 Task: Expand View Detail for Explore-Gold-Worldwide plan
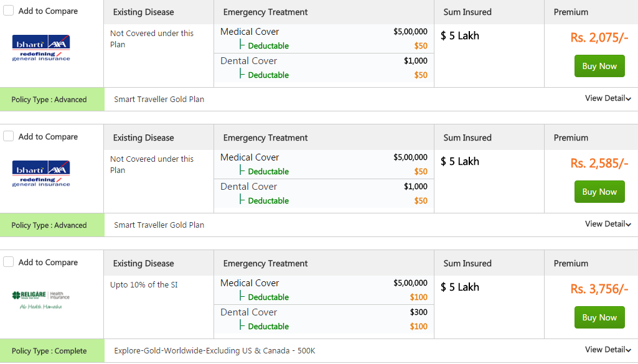[x=608, y=350]
